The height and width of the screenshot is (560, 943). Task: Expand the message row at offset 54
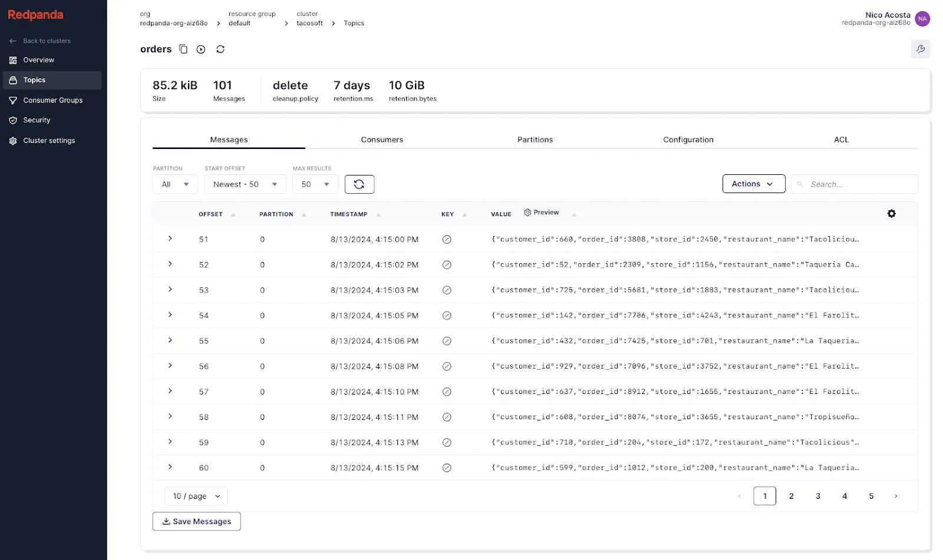(x=170, y=314)
